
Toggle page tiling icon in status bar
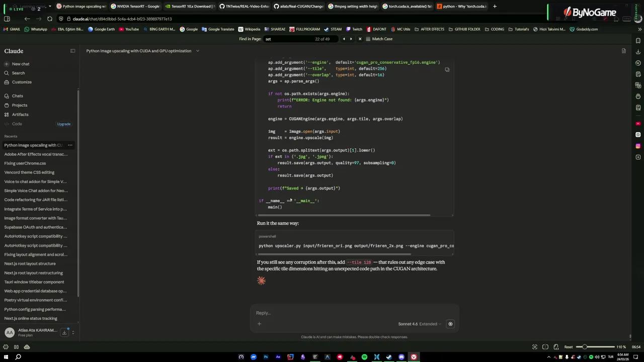pyautogui.click(x=545, y=347)
